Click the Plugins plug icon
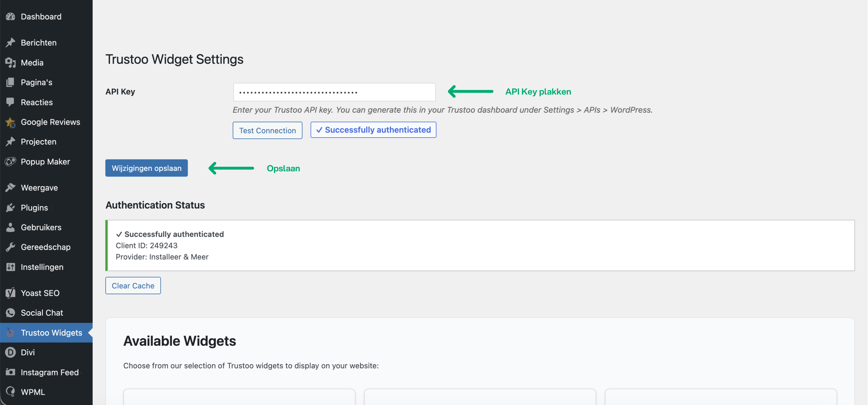 (x=10, y=207)
